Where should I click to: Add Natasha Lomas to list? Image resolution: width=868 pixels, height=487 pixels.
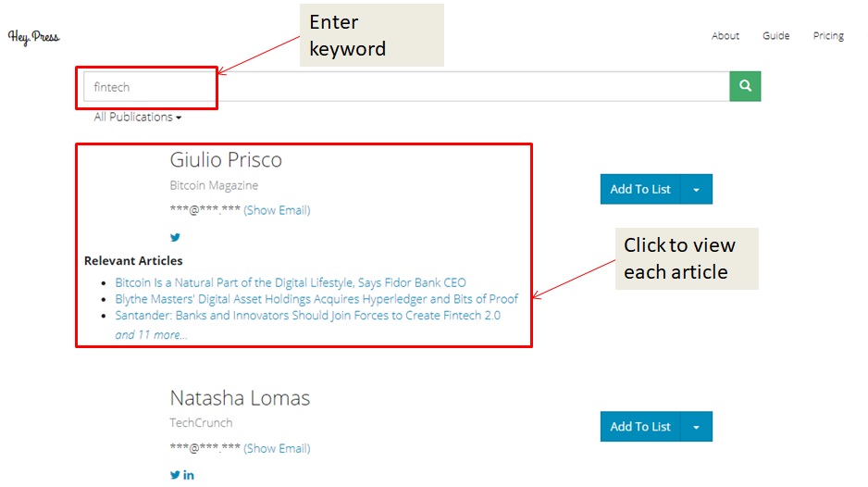[640, 427]
